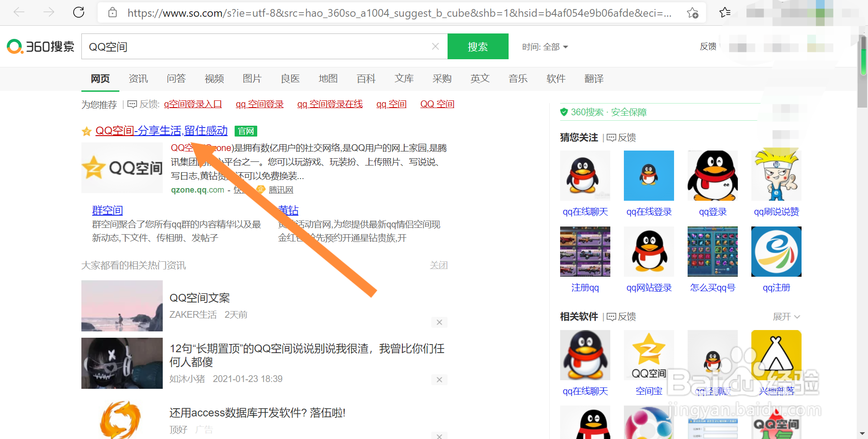View site info via the lock icon
The width and height of the screenshot is (868, 439).
(113, 13)
